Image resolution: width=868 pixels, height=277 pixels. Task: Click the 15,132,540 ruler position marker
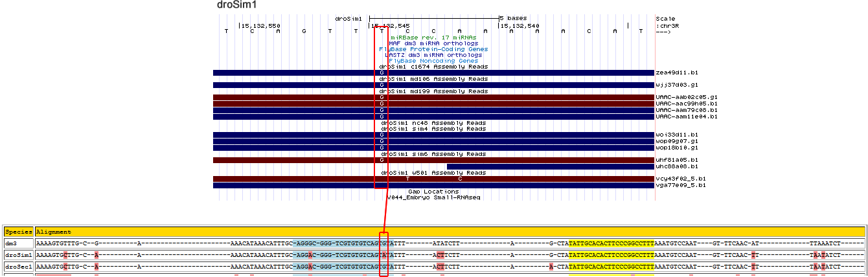(x=519, y=26)
